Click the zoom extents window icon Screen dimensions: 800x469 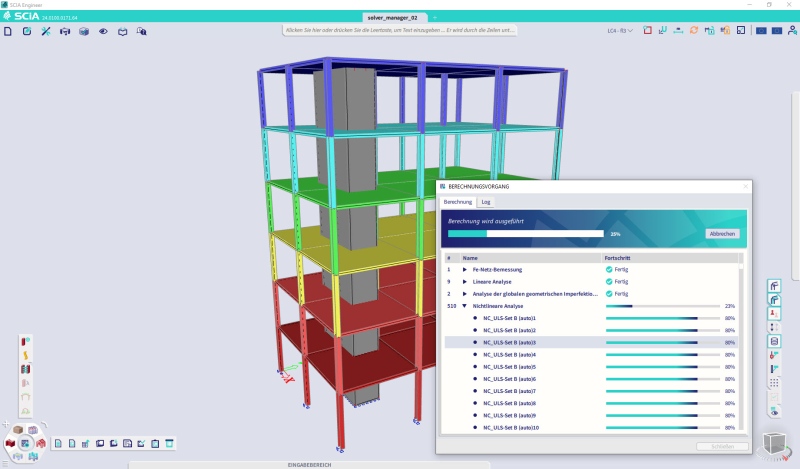pos(741,31)
